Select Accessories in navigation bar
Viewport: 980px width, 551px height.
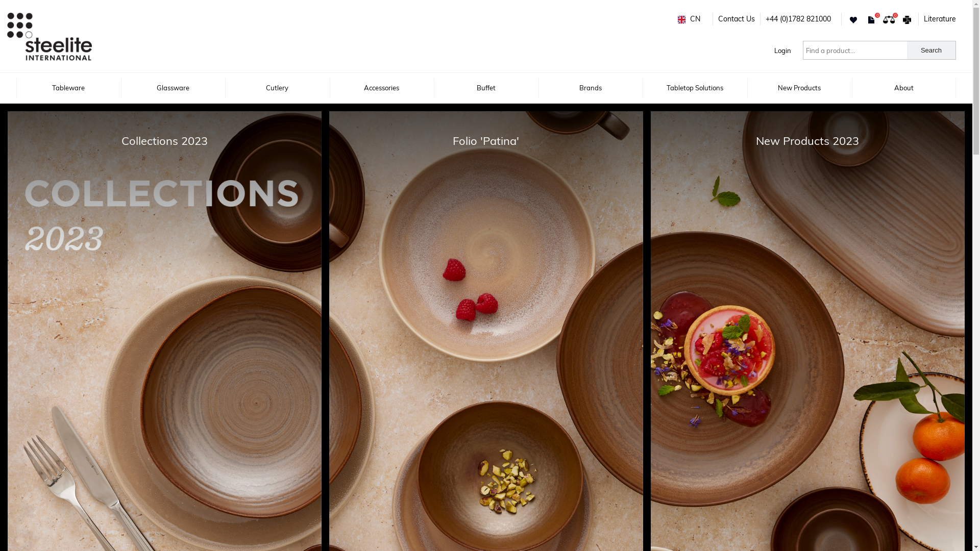coord(382,88)
